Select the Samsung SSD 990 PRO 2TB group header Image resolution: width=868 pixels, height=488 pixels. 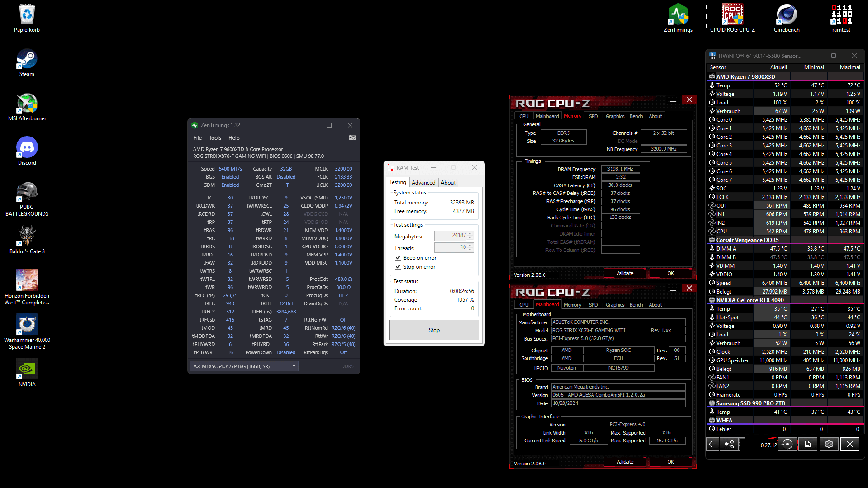[x=785, y=403]
